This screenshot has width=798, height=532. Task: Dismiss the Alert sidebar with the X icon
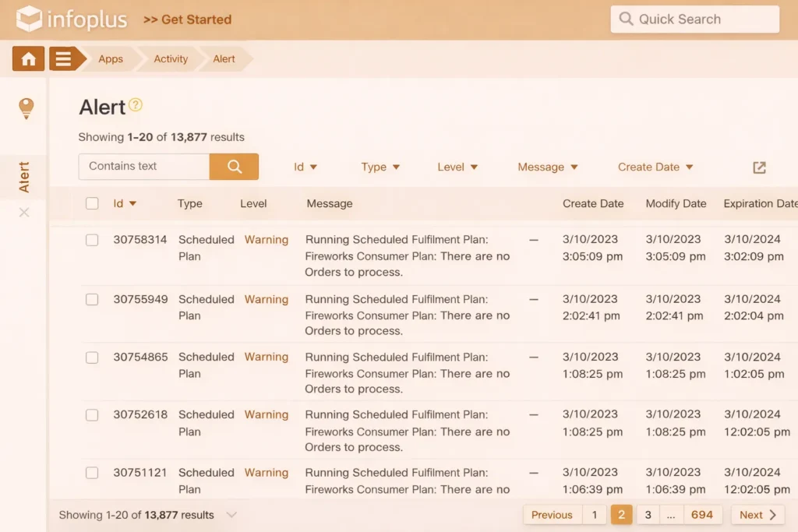(x=24, y=212)
